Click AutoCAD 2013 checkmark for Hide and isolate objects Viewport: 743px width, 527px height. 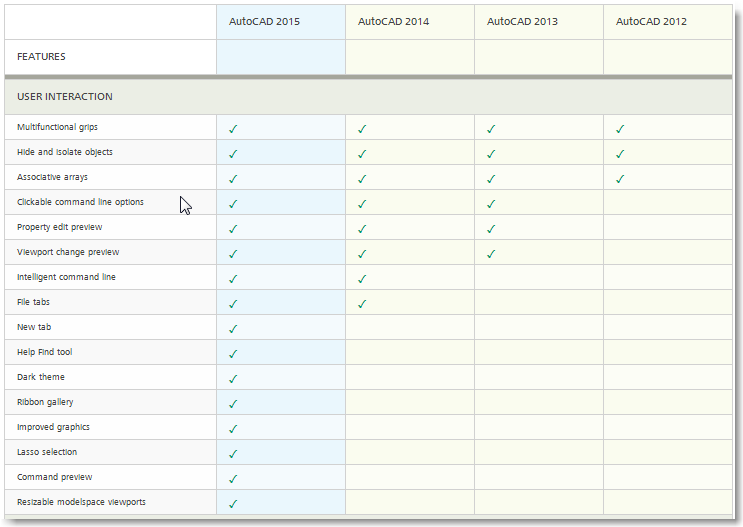[x=491, y=154]
